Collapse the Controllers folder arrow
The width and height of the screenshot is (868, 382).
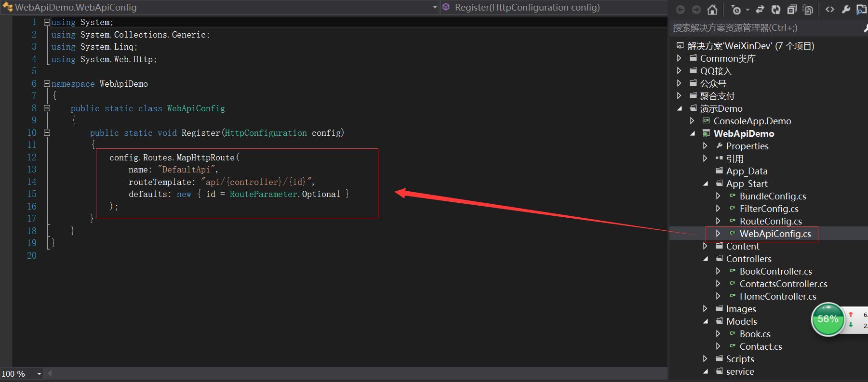pos(706,259)
